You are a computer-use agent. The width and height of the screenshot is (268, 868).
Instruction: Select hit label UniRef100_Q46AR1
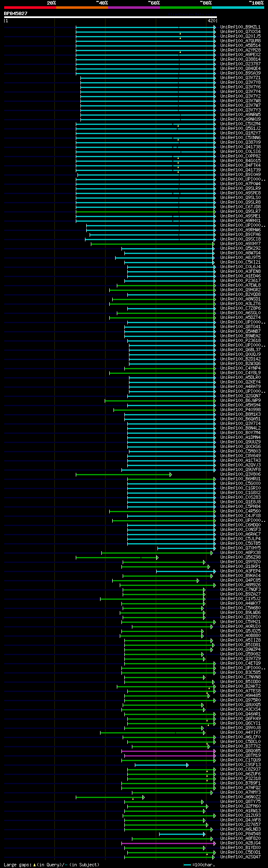click(240, 714)
